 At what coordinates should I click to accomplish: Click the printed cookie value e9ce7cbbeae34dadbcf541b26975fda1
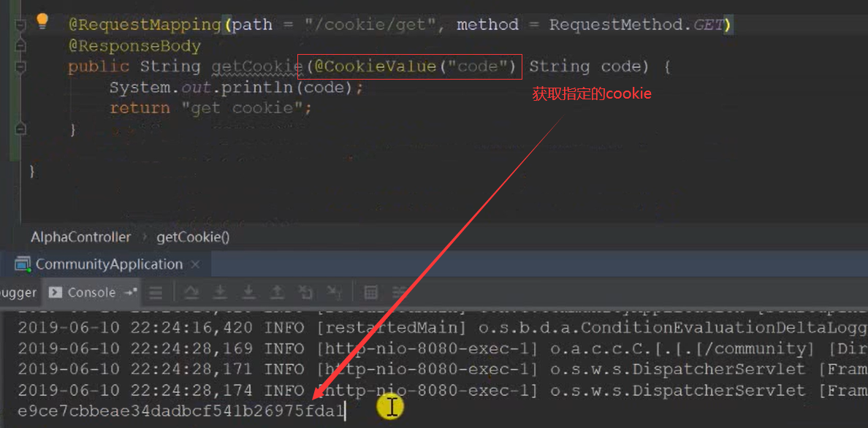(x=181, y=410)
